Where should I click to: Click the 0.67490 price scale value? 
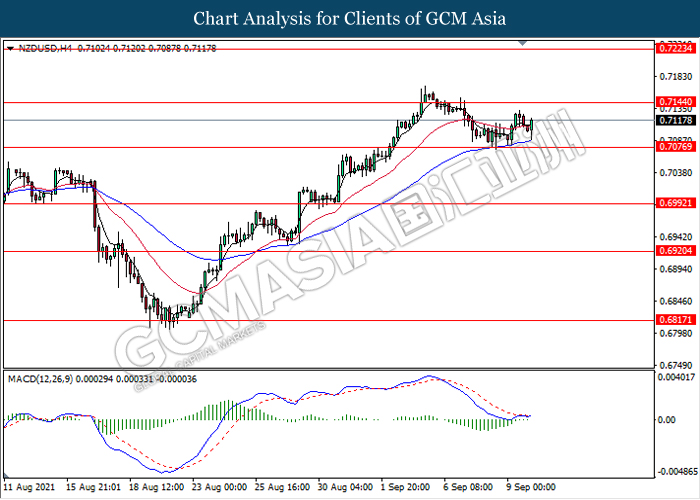pyautogui.click(x=676, y=366)
